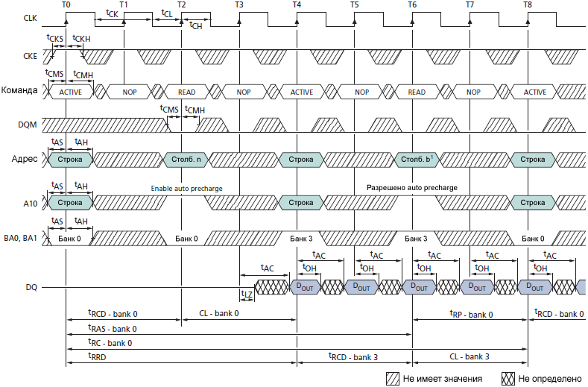
Task: Click the T8 clock cycle label
Action: [x=528, y=4]
